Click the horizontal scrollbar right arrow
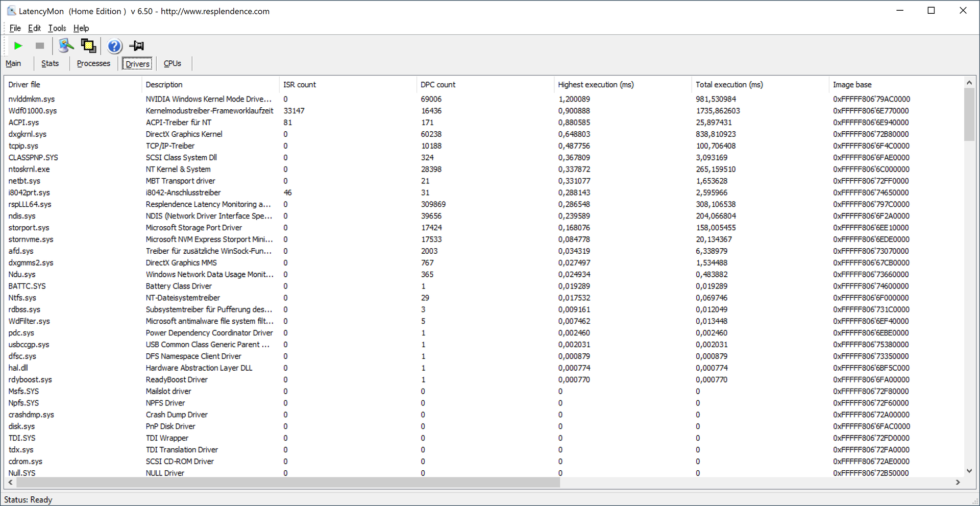This screenshot has width=980, height=506. click(958, 482)
